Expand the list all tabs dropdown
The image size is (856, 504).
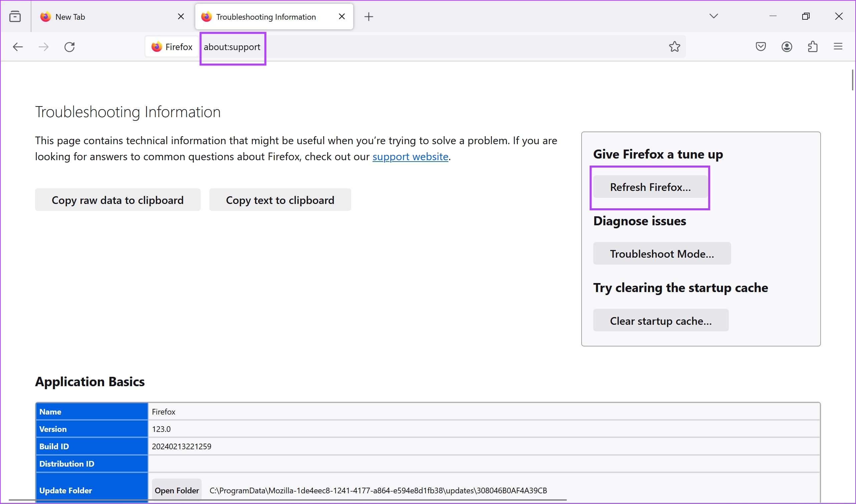point(713,16)
